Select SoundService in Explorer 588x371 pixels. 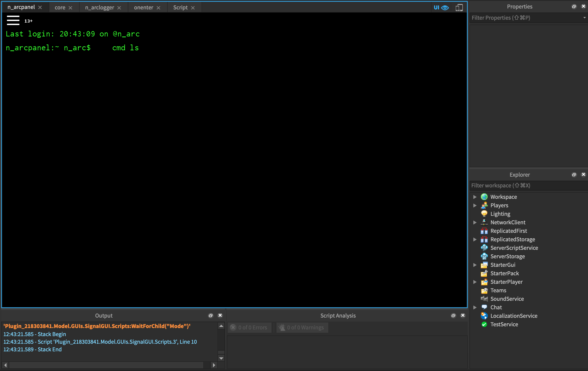click(x=507, y=299)
